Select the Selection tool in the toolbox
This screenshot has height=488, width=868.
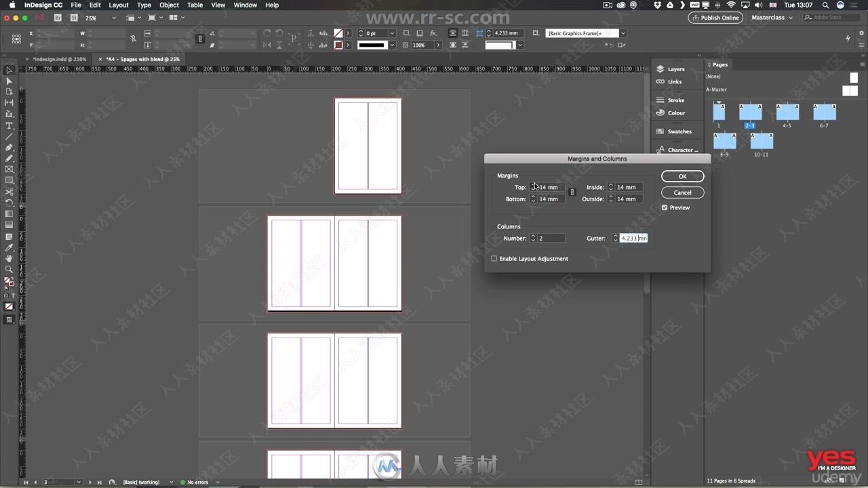tap(9, 70)
